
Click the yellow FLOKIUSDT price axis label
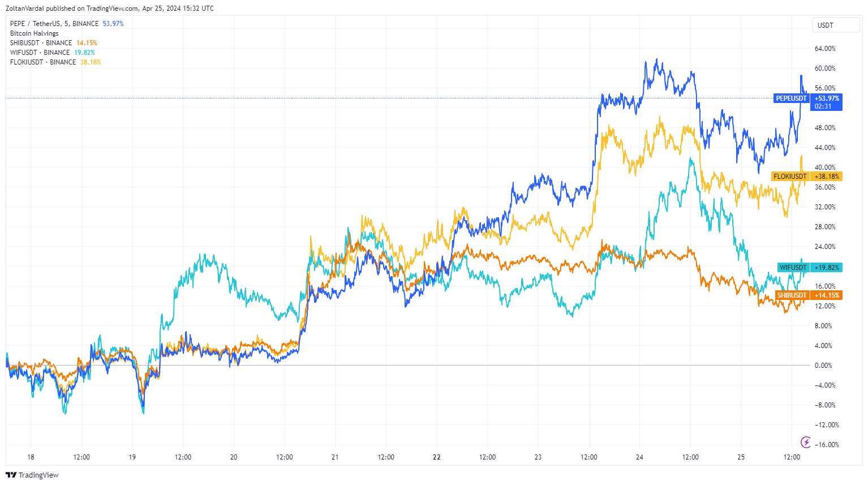pos(790,177)
